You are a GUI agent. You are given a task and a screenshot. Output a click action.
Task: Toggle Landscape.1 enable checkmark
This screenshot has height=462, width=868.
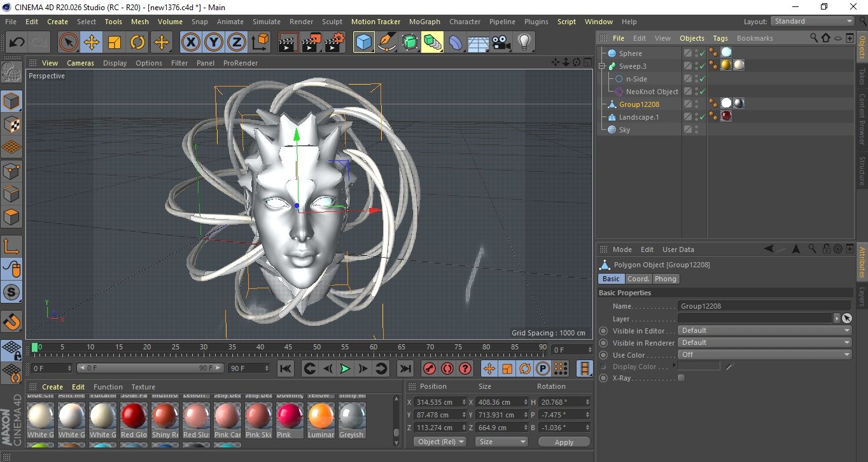[x=702, y=117]
